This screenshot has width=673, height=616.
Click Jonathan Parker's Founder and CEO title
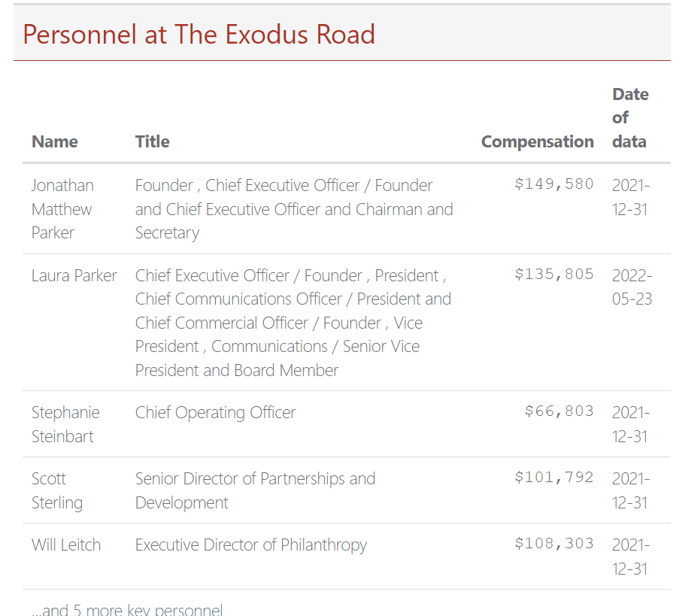(x=293, y=209)
